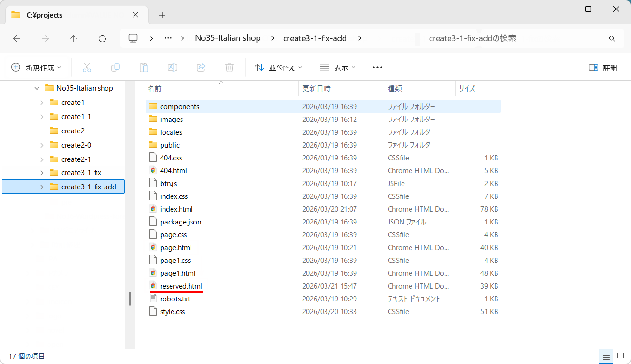Navigate up one folder level
Screen dimensions: 631x364
pyautogui.click(x=74, y=38)
